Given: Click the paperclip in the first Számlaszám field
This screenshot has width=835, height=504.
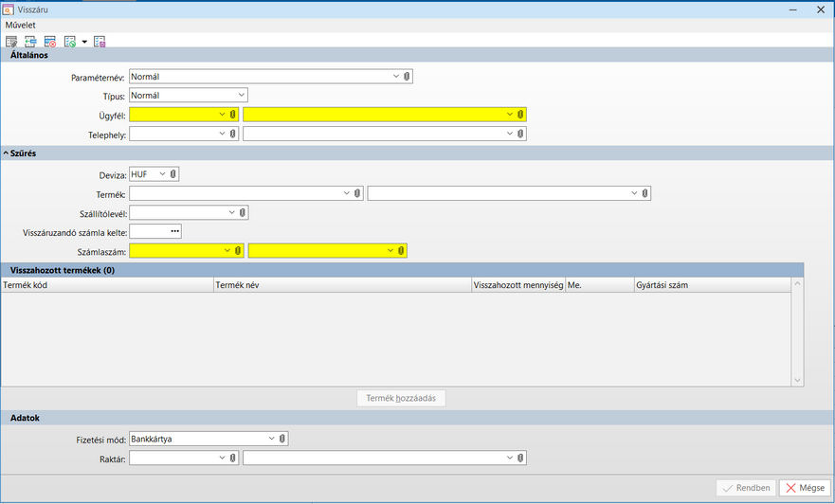Looking at the screenshot, I should pos(238,251).
